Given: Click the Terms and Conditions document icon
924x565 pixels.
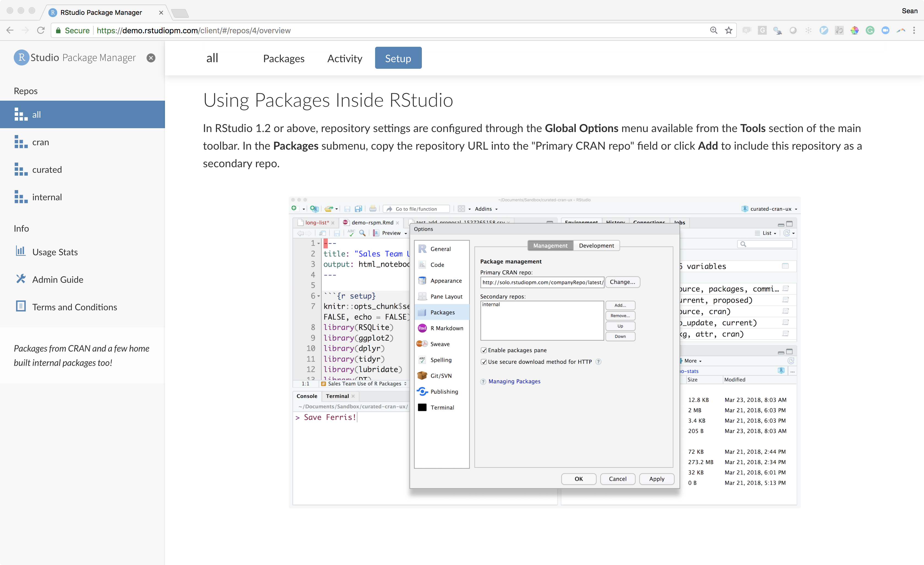Looking at the screenshot, I should coord(21,306).
